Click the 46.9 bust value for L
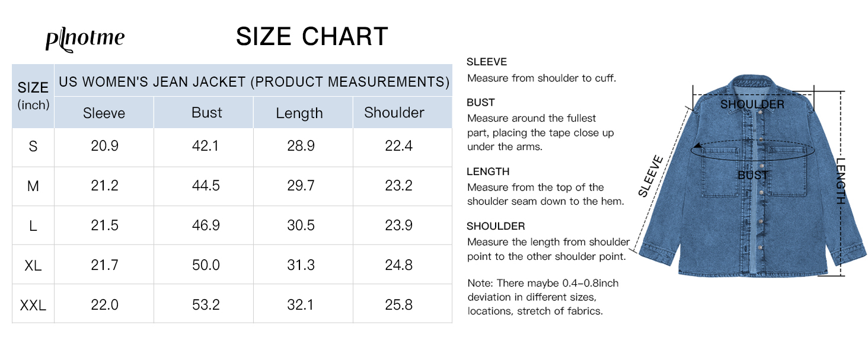 [x=206, y=225]
